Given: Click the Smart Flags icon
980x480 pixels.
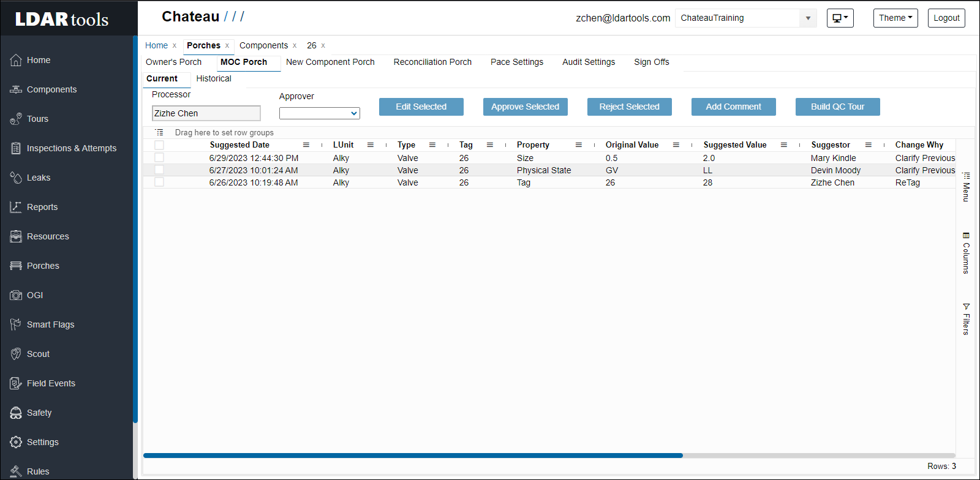Looking at the screenshot, I should pyautogui.click(x=16, y=324).
